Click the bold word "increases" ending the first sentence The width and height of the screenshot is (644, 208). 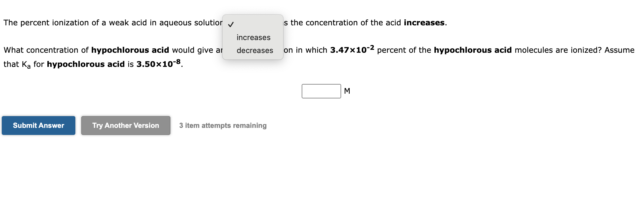pos(425,22)
